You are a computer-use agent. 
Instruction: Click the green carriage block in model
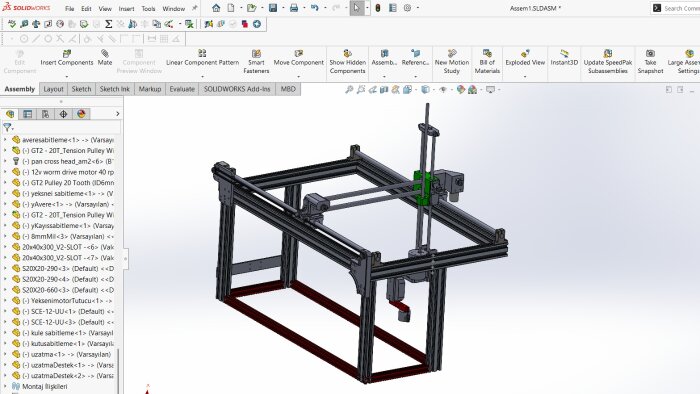[423, 187]
